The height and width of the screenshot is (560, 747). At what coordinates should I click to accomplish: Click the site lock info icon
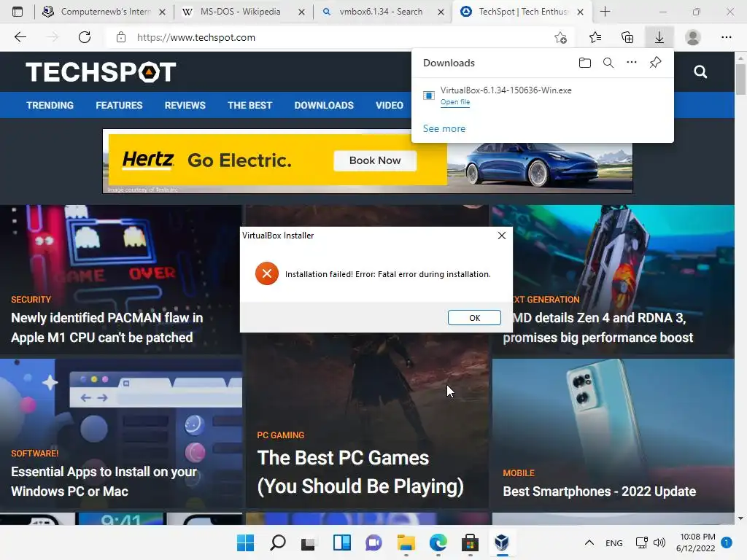tap(121, 37)
